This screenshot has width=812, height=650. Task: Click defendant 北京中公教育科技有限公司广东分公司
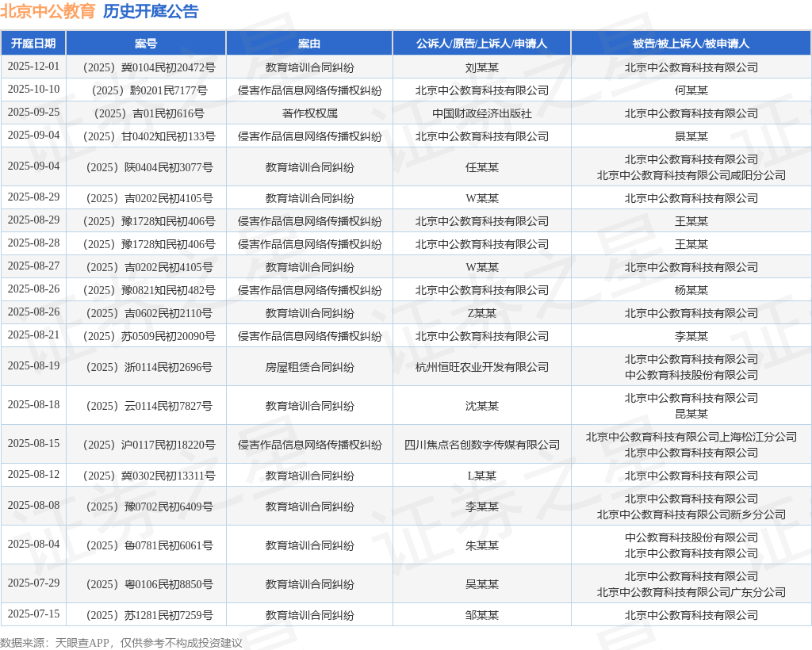pyautogui.click(x=691, y=592)
